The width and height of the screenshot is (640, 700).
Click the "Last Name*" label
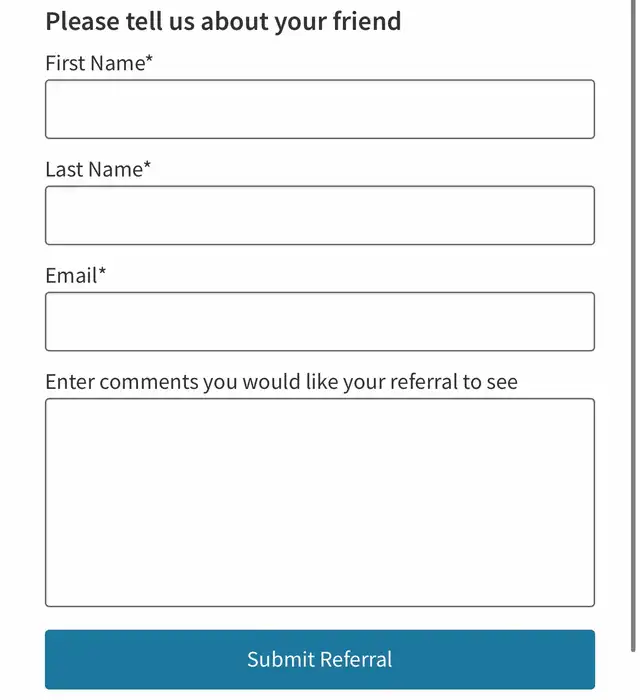98,170
